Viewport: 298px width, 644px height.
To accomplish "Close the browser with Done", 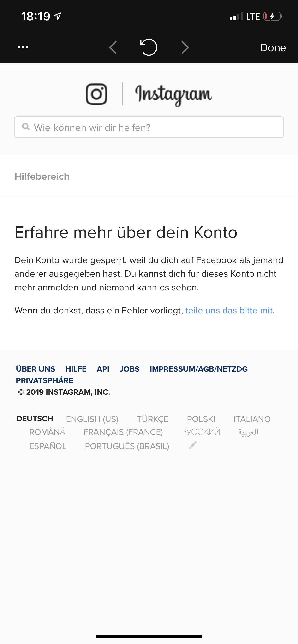I will (273, 47).
